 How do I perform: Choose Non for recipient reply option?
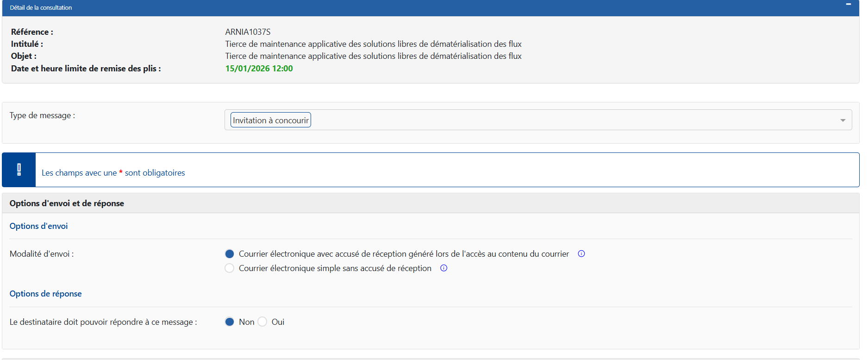[230, 322]
